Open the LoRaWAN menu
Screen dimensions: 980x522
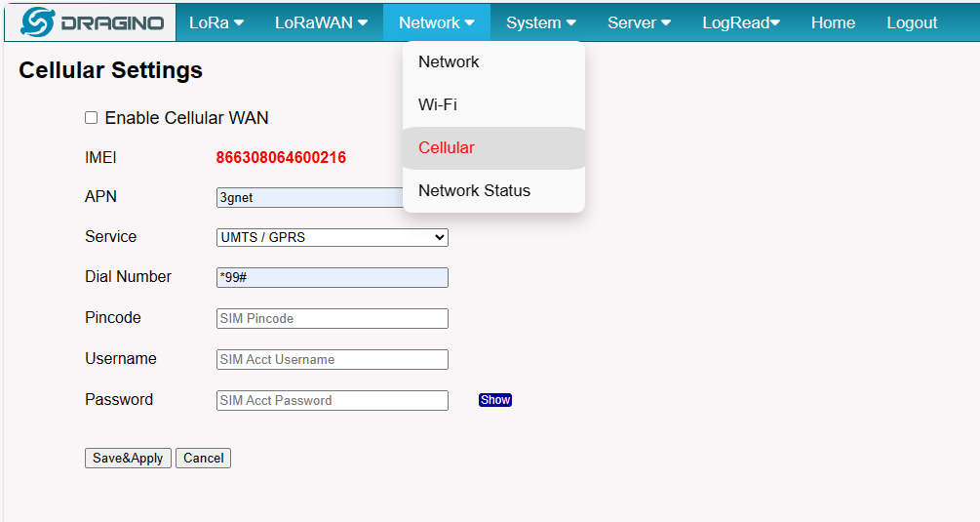pos(321,22)
